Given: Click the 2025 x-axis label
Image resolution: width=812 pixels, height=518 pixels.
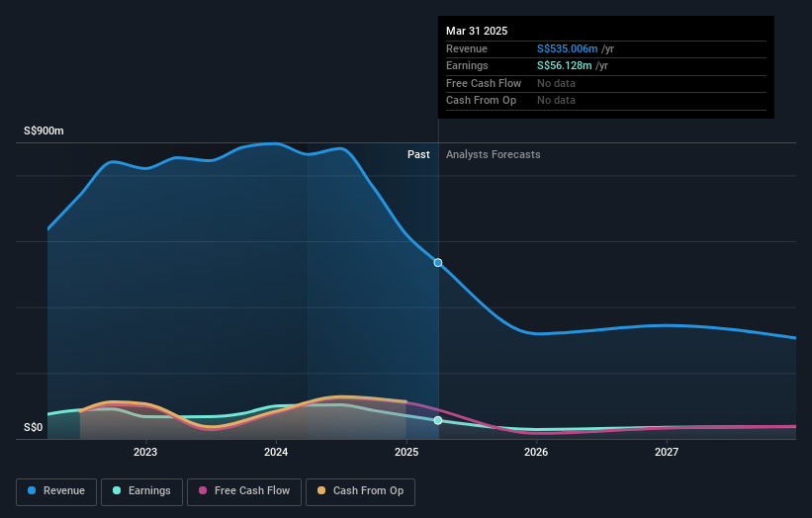Looking at the screenshot, I should pos(406,452).
